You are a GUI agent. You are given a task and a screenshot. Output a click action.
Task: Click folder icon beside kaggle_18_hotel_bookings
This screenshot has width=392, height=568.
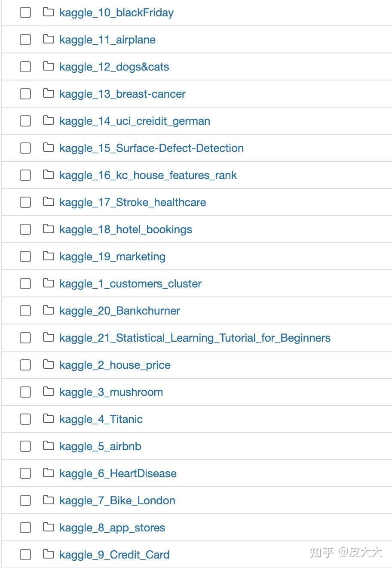[x=49, y=229]
